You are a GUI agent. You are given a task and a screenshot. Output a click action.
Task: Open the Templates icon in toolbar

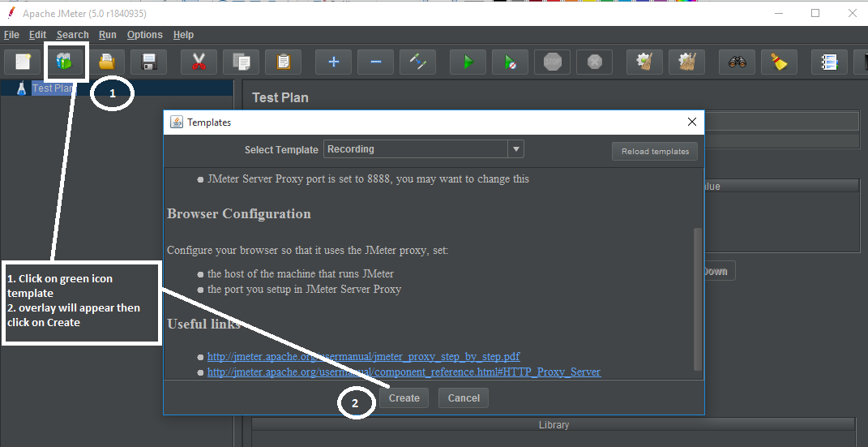[x=65, y=62]
